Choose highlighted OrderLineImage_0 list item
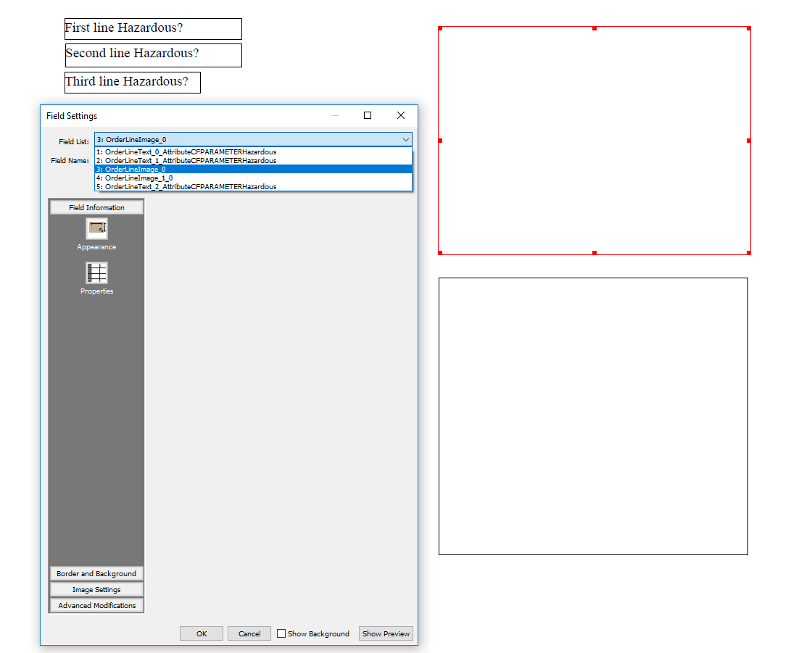Screen dimensions: 812x653 136,169
